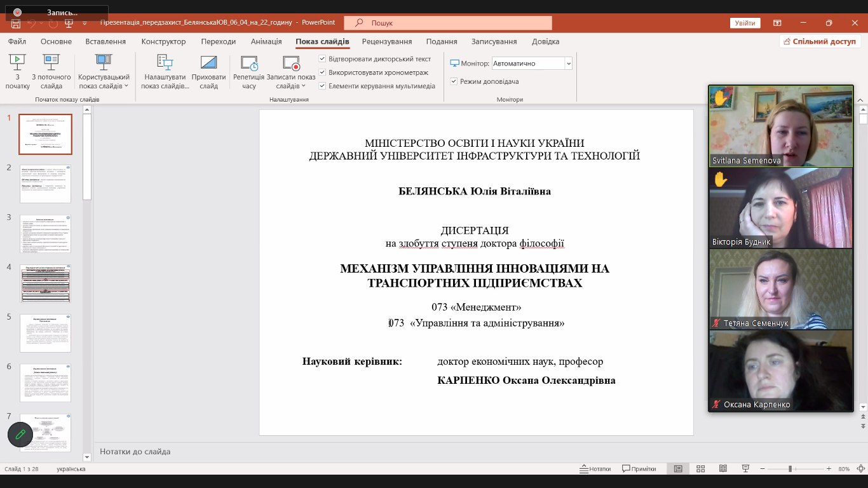The height and width of the screenshot is (488, 868).
Task: Switch to the Рецензування tab
Action: 387,41
